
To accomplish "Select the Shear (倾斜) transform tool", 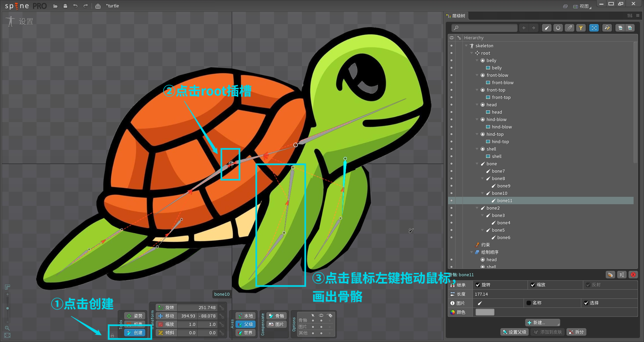I will pos(167,333).
